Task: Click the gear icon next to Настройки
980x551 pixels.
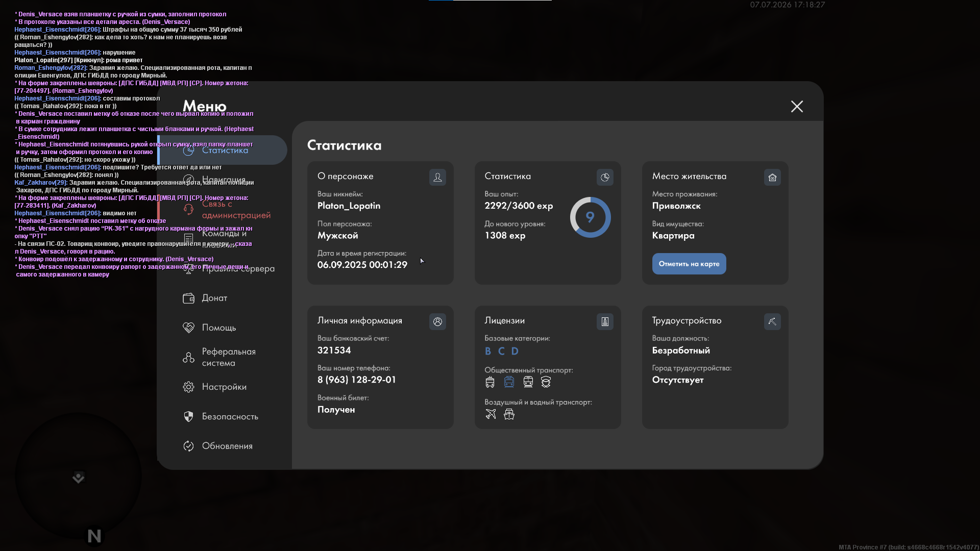Action: click(x=188, y=387)
